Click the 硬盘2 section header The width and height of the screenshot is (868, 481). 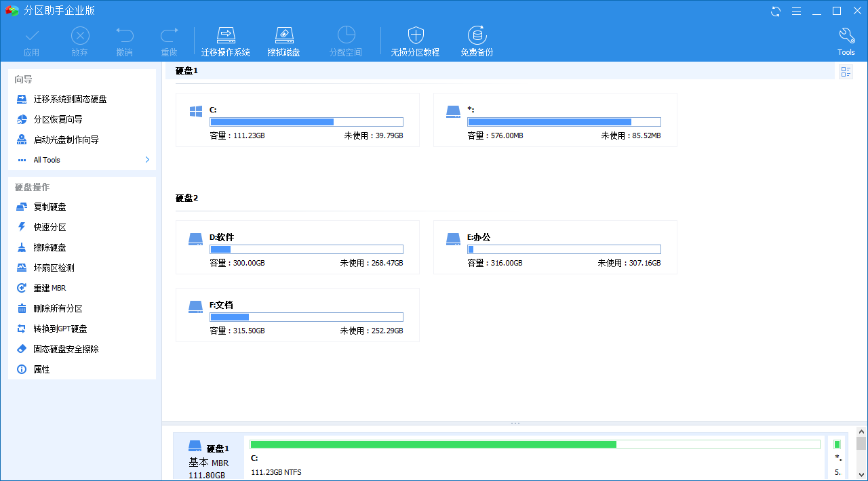(186, 198)
